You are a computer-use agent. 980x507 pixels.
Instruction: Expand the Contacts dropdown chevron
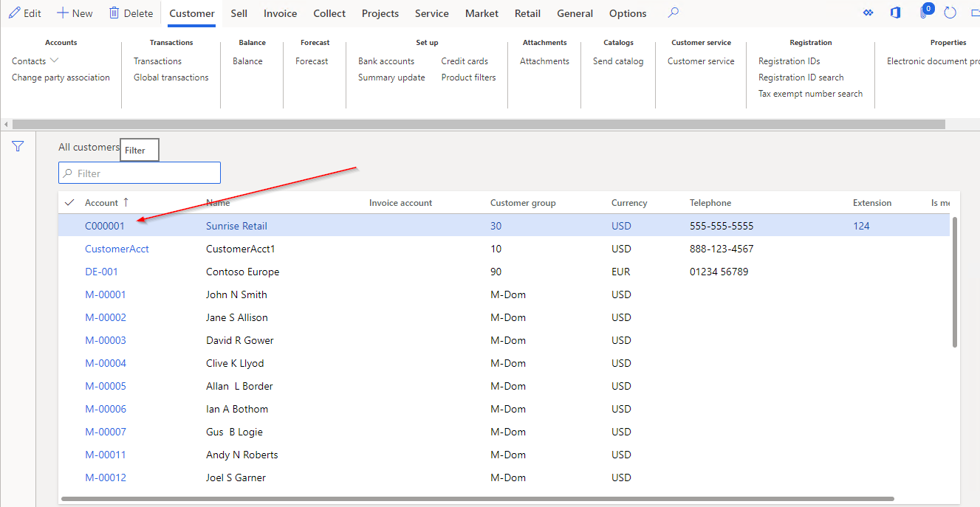(54, 61)
